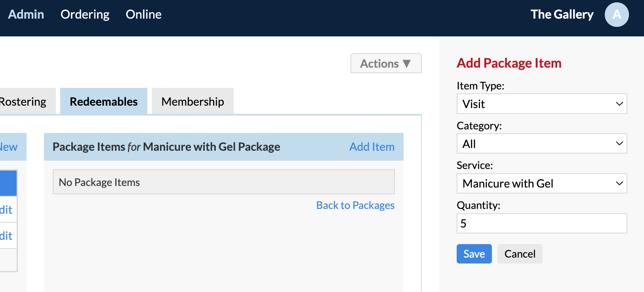The width and height of the screenshot is (644, 292).
Task: Click the Add Item link
Action: [x=372, y=147]
